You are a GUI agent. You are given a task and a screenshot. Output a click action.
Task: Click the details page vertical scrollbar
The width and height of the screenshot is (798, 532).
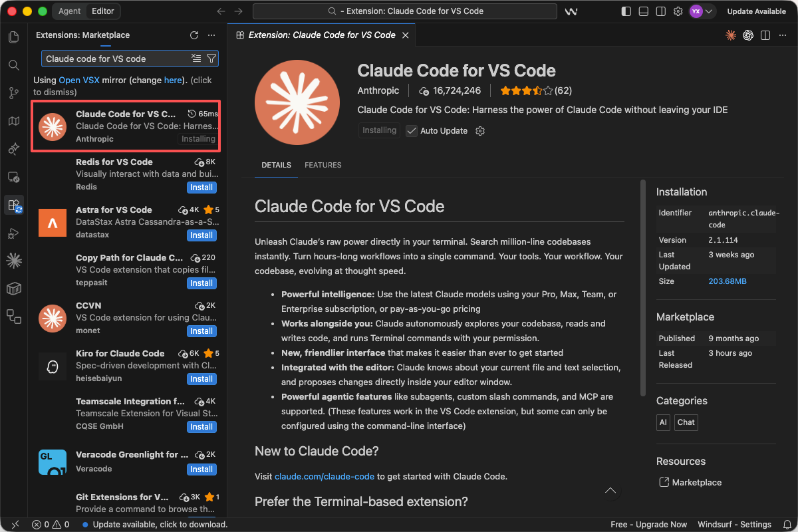click(x=643, y=287)
